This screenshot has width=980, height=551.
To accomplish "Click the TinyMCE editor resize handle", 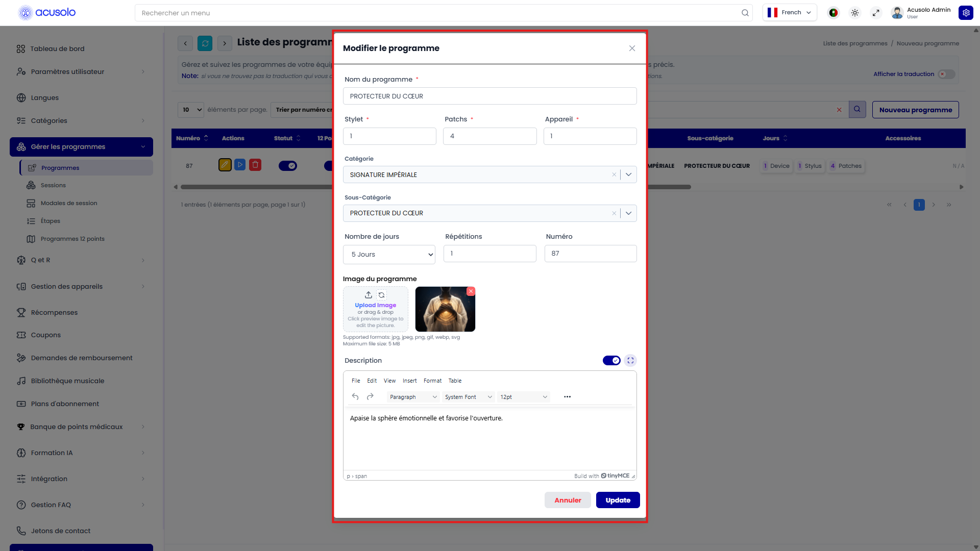I will click(x=633, y=476).
